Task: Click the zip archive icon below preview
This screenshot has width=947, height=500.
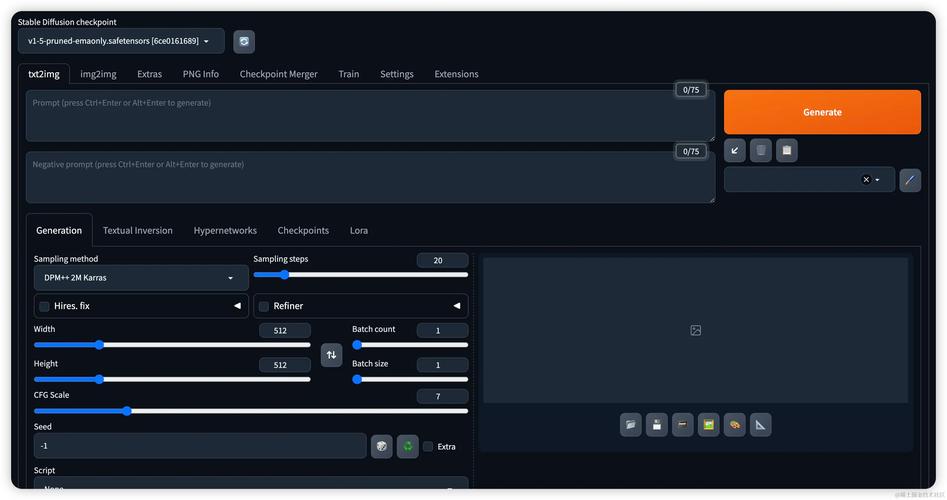Action: tap(682, 425)
